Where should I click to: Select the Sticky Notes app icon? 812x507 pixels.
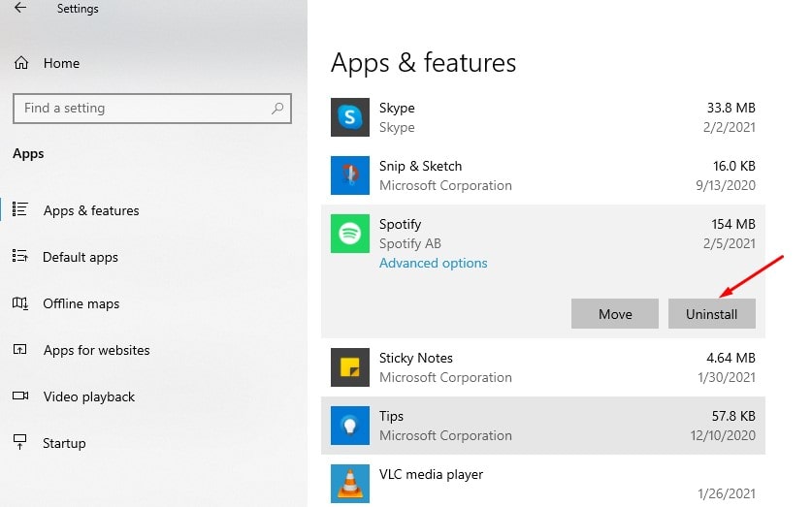pos(350,367)
